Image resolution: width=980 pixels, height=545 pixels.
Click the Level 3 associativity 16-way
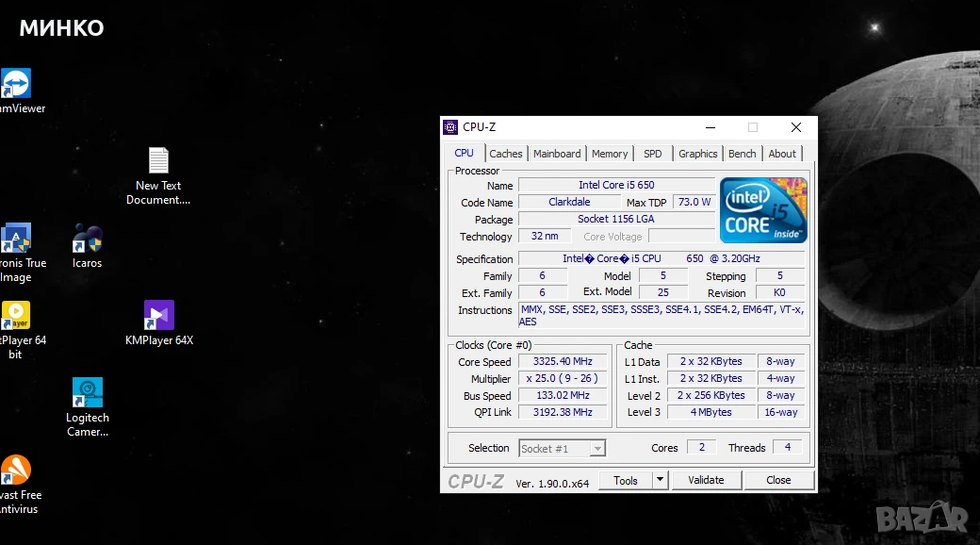pos(780,412)
